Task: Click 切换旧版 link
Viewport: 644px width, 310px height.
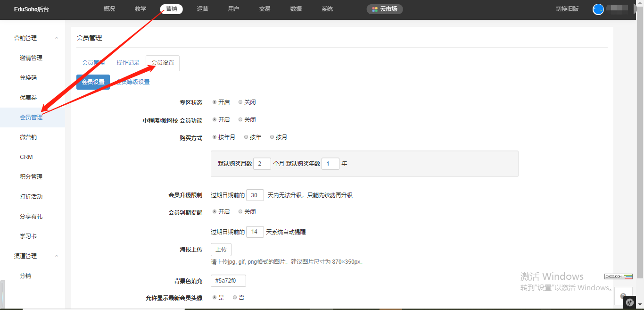Action: tap(567, 9)
